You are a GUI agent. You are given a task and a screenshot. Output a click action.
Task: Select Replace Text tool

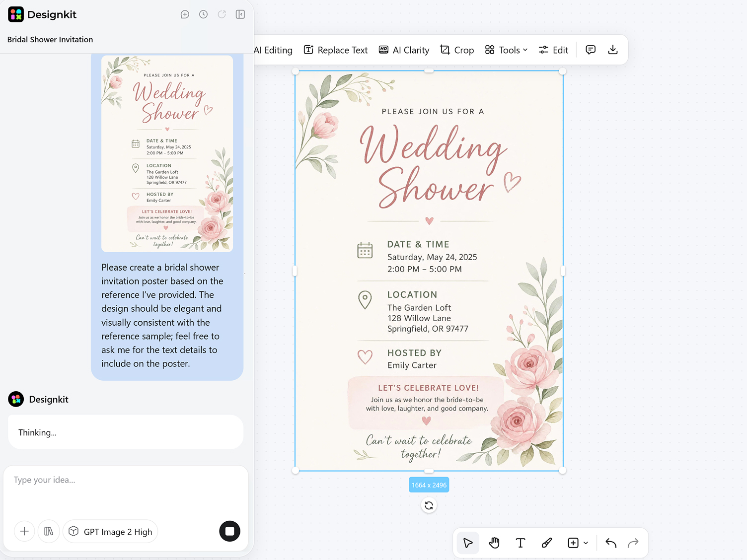336,50
